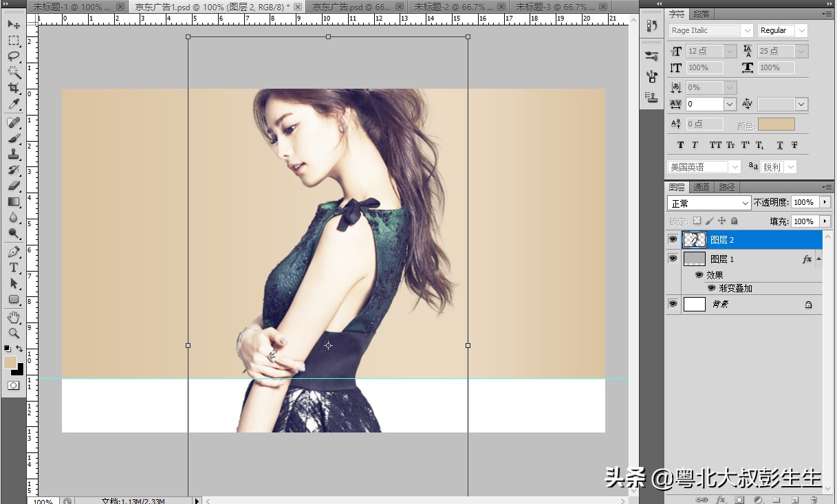Select the Gradient tool
Viewport: 837px width, 504px height.
(14, 201)
